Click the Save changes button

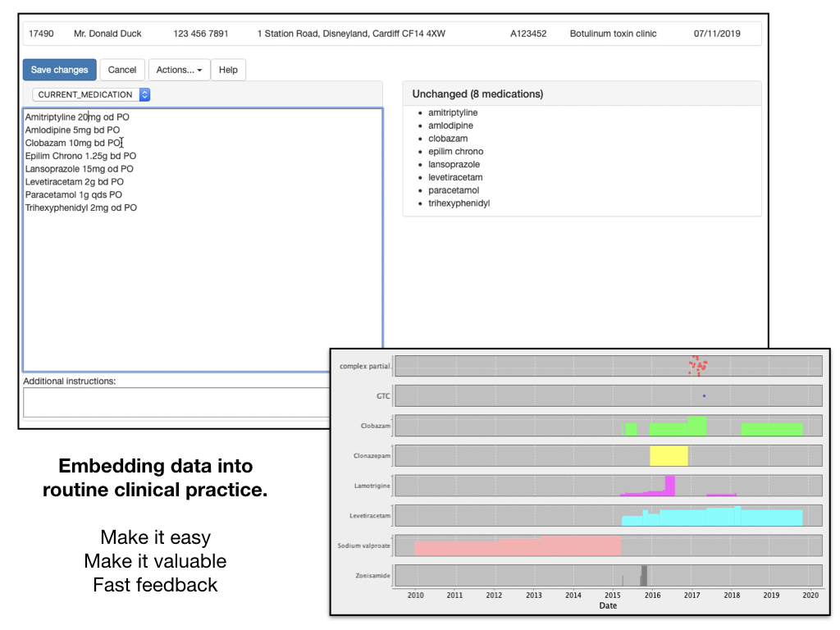coord(59,70)
